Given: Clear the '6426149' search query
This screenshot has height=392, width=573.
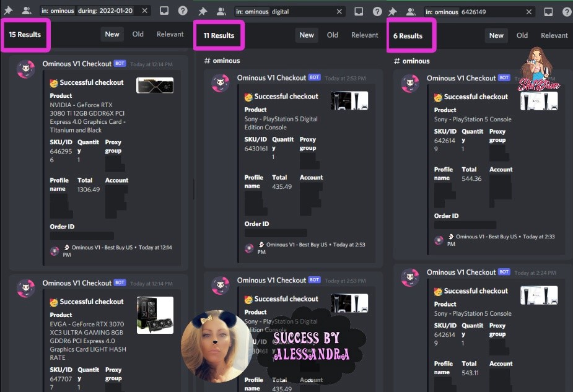Looking at the screenshot, I should [529, 12].
